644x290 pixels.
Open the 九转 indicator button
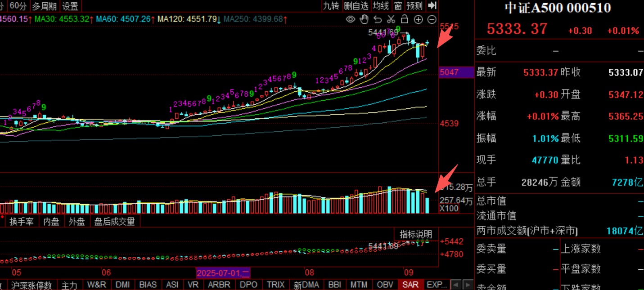click(331, 6)
